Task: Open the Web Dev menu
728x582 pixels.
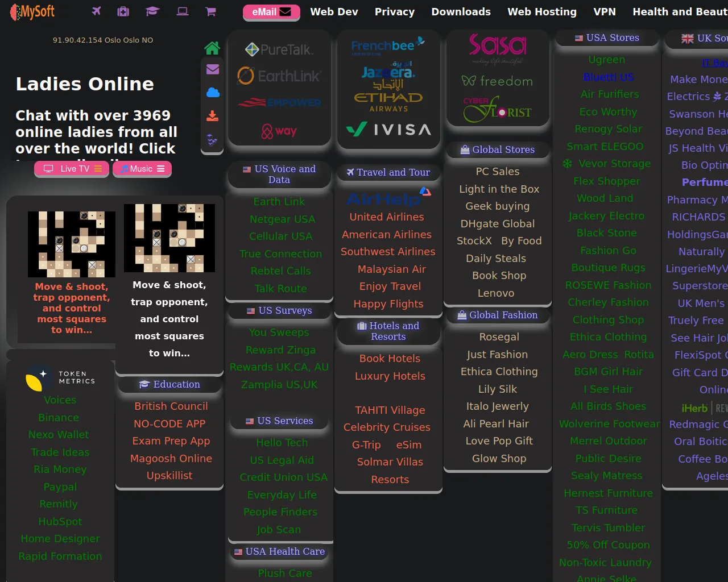Action: coord(334,12)
